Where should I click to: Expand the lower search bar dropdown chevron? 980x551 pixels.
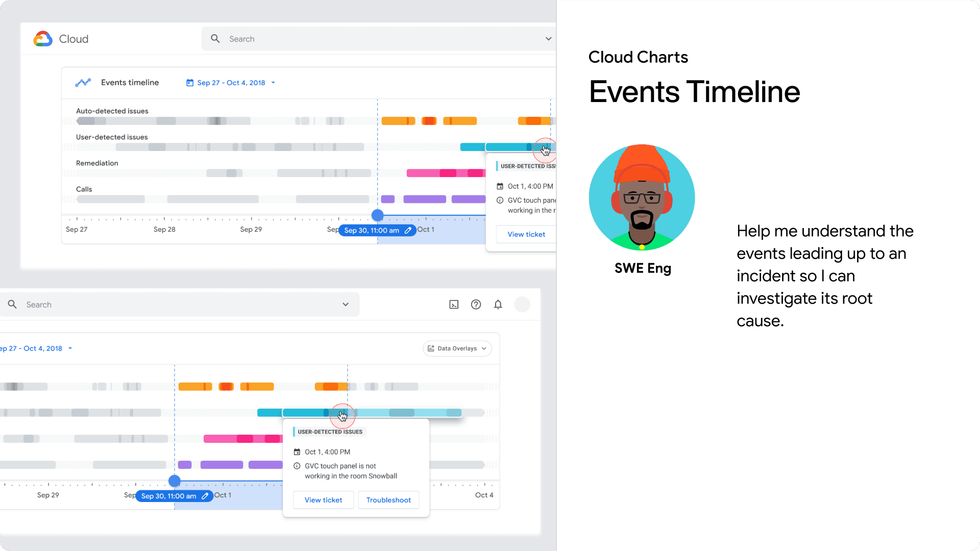[x=346, y=305]
